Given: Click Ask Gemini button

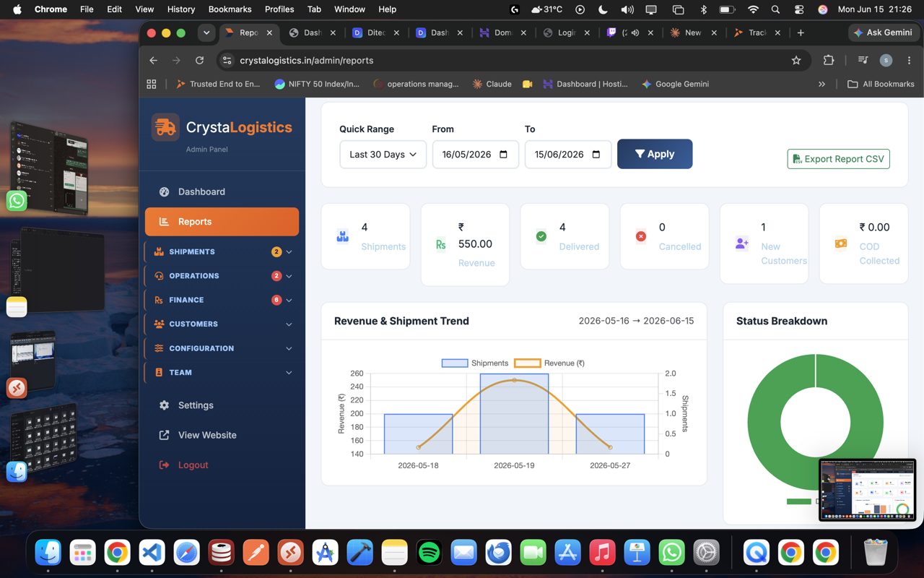Looking at the screenshot, I should coord(882,33).
